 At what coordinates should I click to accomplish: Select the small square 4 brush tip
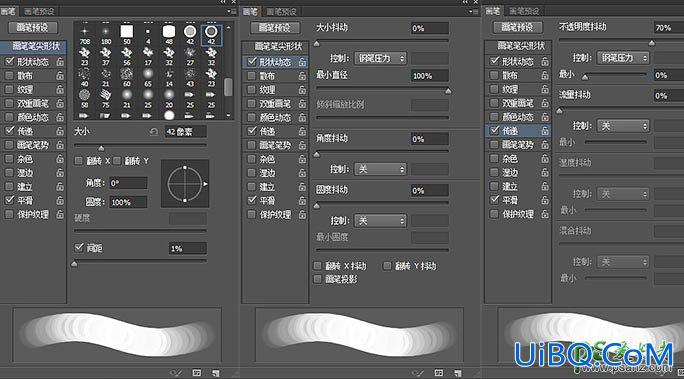coord(148,35)
